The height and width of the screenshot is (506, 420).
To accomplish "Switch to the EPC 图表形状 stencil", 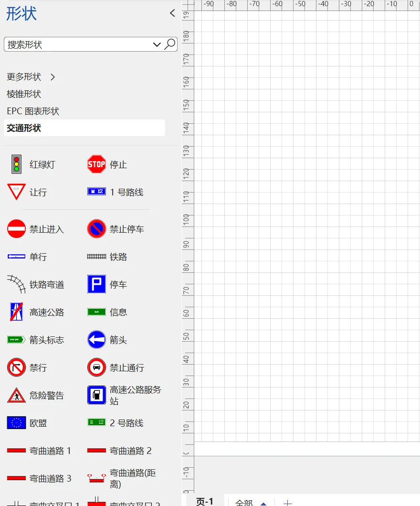I will 31,111.
